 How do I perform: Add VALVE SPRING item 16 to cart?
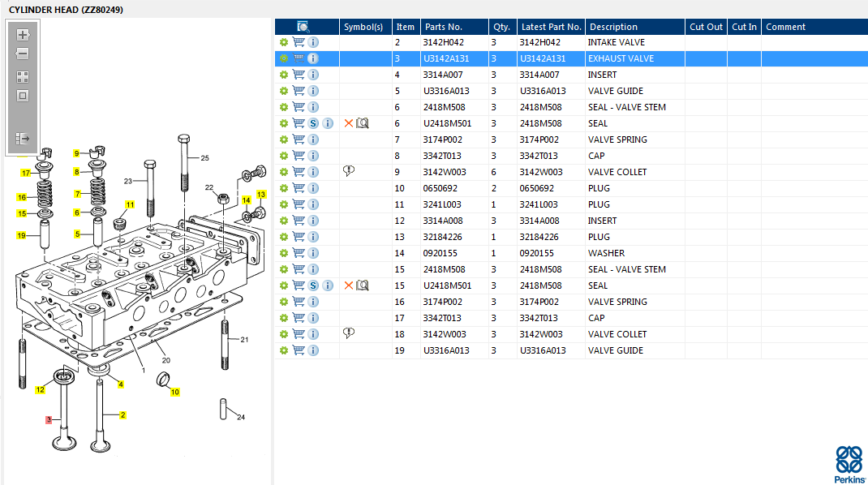tap(299, 302)
